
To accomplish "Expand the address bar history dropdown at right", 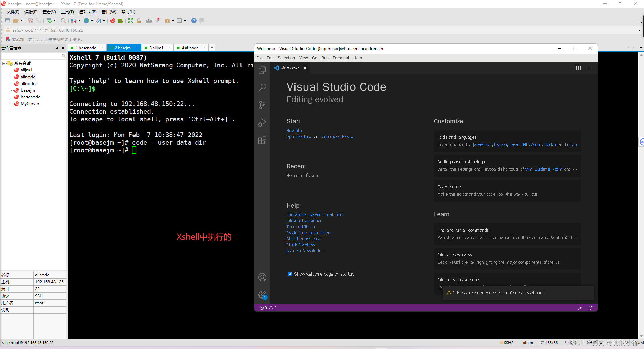I will coord(639,30).
